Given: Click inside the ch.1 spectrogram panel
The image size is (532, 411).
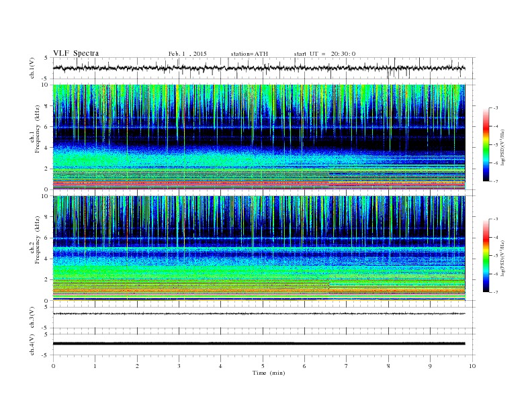Looking at the screenshot, I should [259, 137].
